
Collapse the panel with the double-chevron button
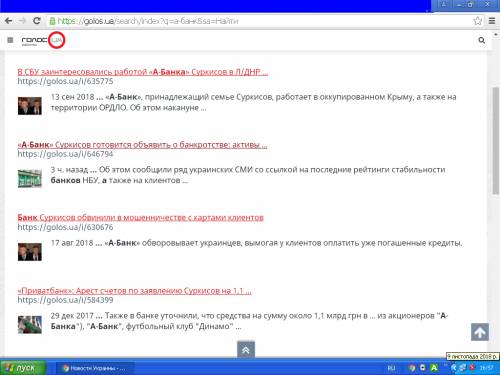tap(246, 350)
